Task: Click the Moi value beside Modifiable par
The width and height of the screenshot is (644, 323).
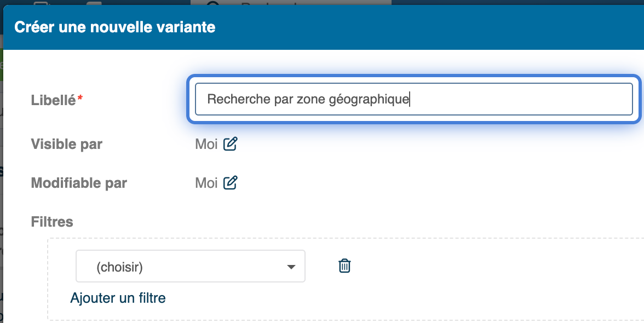Action: (206, 183)
